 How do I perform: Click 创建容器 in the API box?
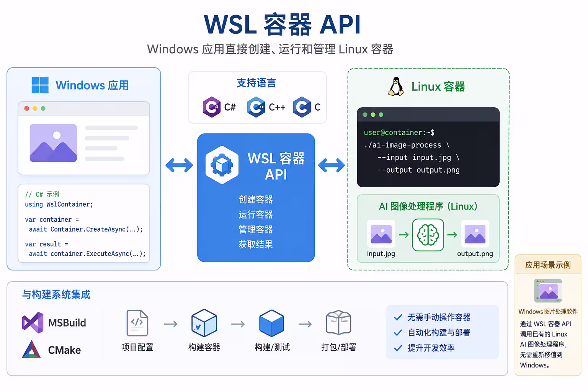[256, 199]
